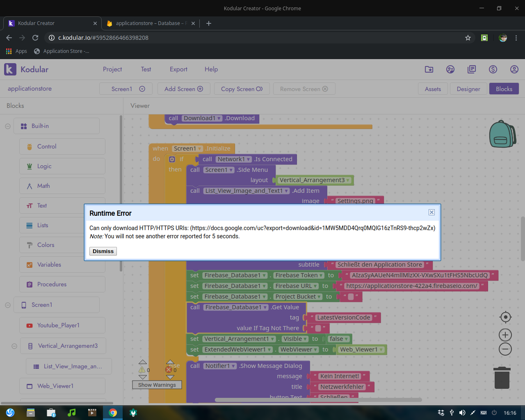Go to the previous warning arrow

click(x=143, y=362)
